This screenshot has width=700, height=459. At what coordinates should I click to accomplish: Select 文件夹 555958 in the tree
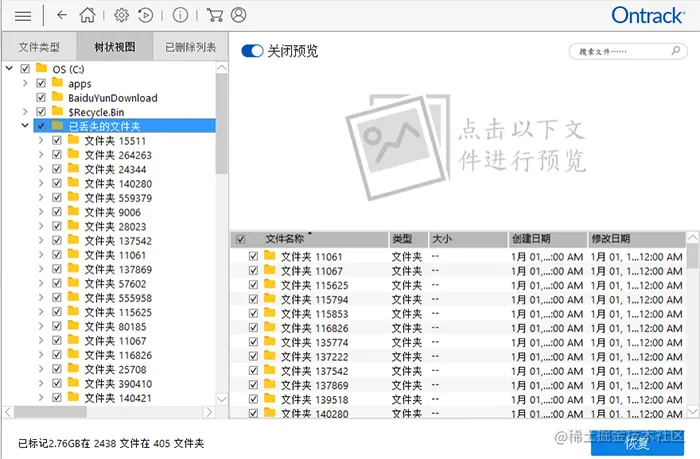[x=118, y=298]
